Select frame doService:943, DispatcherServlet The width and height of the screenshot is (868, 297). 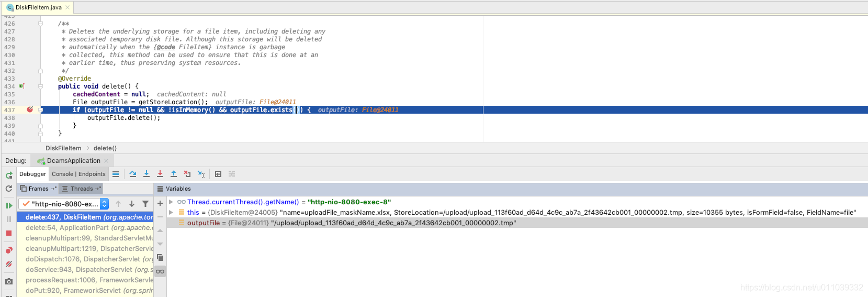point(85,269)
